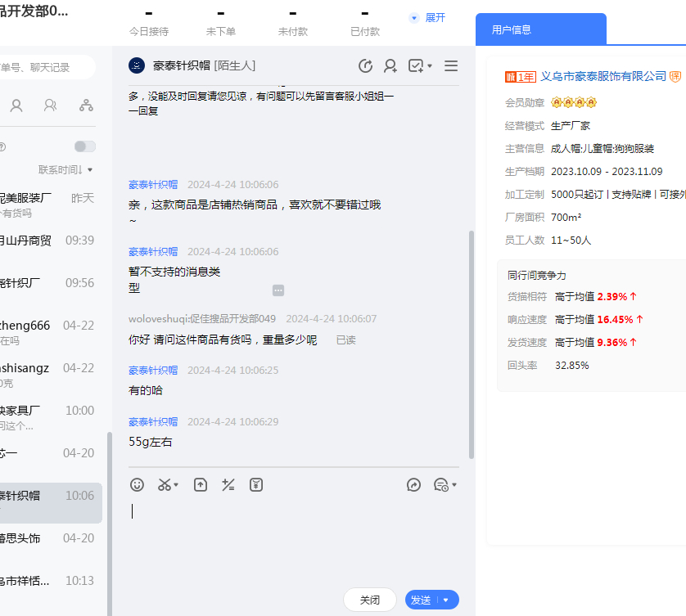Open the emoji picker in chat toolbar
686x616 pixels.
pos(138,485)
